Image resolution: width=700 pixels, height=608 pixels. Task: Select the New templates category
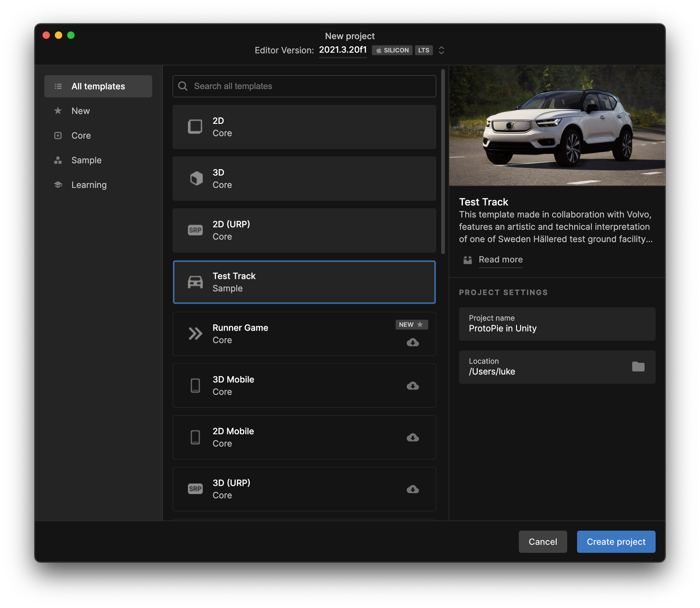[x=80, y=111]
